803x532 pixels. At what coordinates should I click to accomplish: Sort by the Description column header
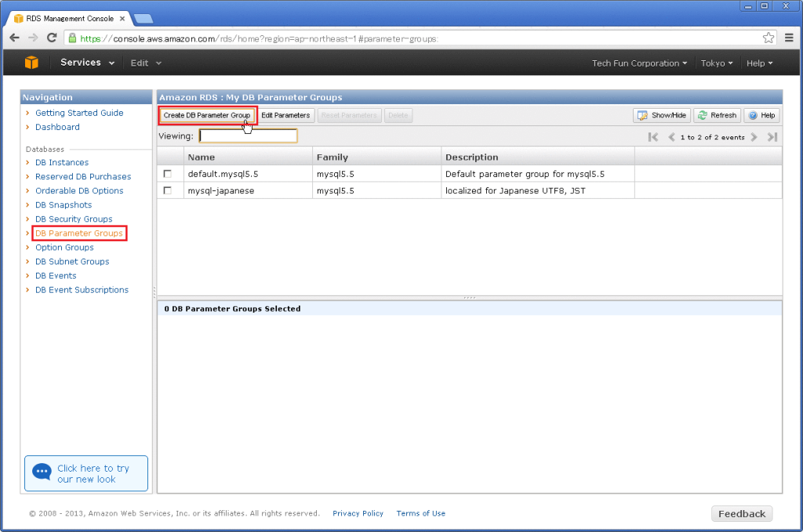pos(538,157)
